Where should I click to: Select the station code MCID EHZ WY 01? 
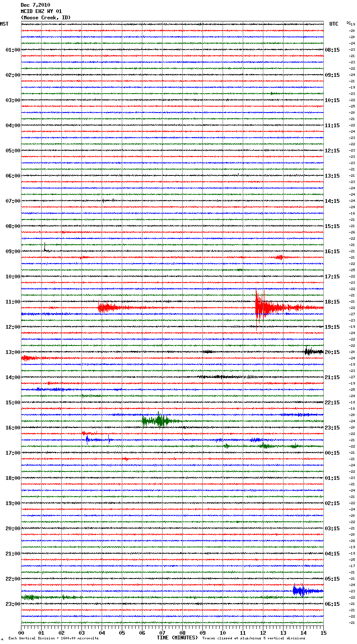pyautogui.click(x=41, y=11)
